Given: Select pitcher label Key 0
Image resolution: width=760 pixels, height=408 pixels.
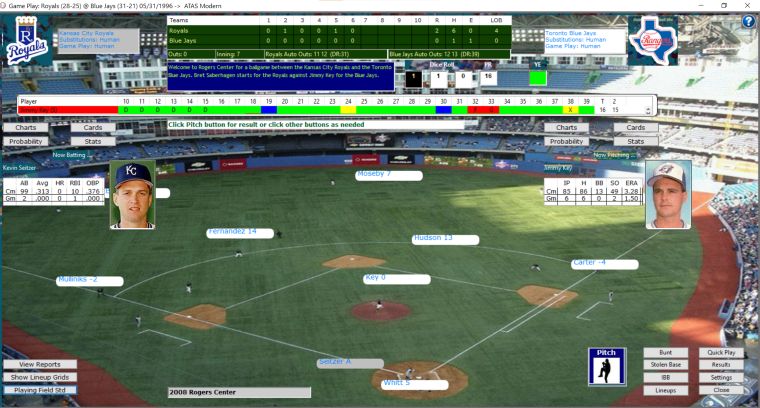Looking at the screenshot, I should [397, 279].
